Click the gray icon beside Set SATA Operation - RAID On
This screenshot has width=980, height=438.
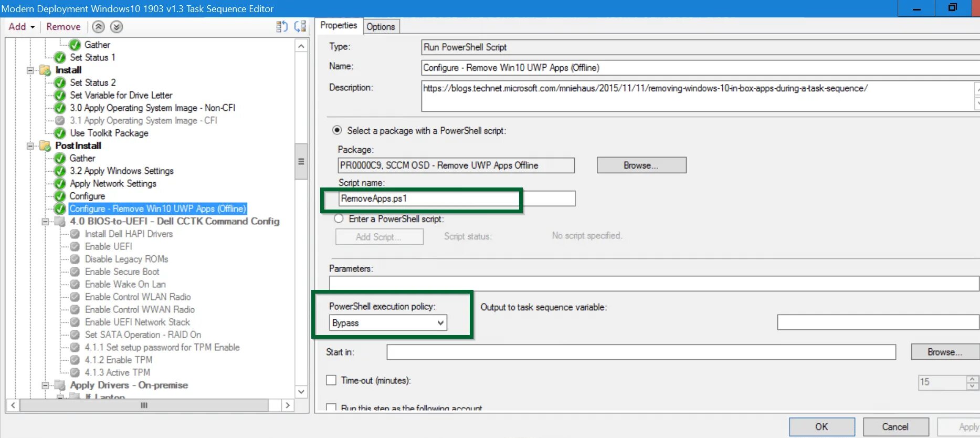point(75,335)
